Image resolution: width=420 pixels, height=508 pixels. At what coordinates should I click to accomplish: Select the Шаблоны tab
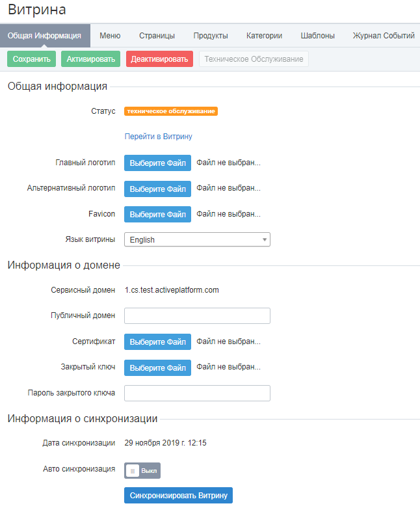(317, 36)
